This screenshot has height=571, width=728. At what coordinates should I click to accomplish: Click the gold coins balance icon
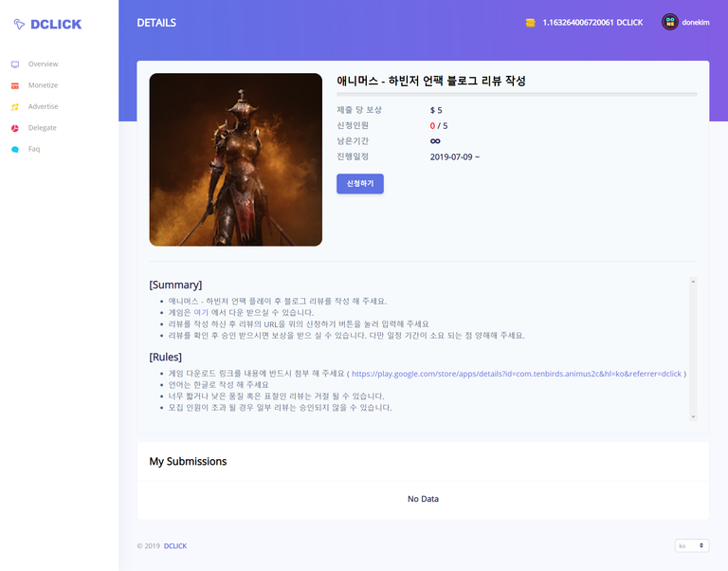[x=530, y=23]
